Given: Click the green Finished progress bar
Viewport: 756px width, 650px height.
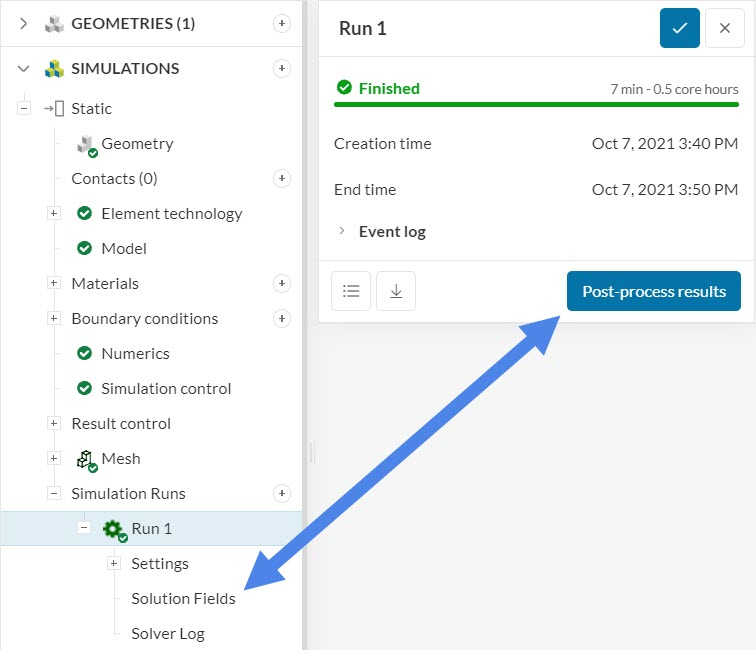Looking at the screenshot, I should tap(536, 103).
